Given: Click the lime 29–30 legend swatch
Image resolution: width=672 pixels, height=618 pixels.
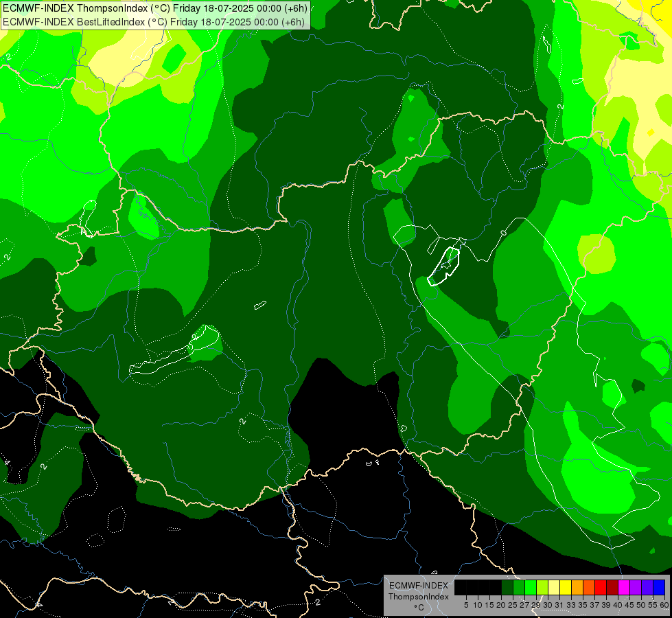Looking at the screenshot, I should (x=542, y=587).
